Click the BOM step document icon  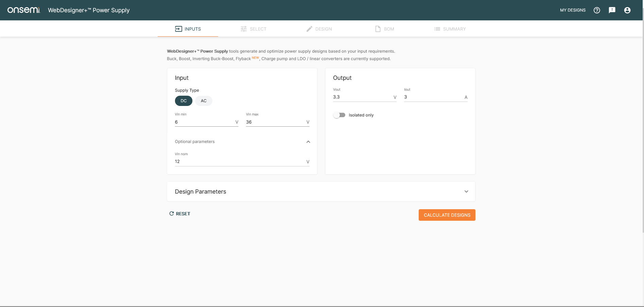pos(378,29)
